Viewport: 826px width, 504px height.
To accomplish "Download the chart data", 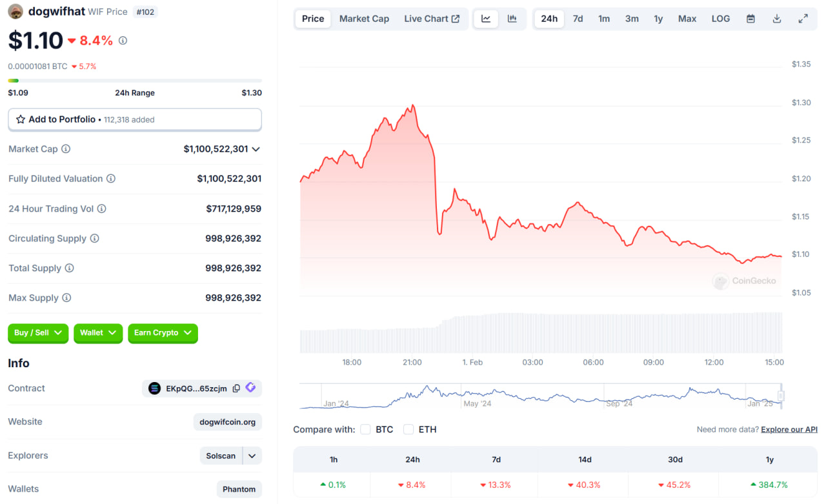I will pos(777,19).
